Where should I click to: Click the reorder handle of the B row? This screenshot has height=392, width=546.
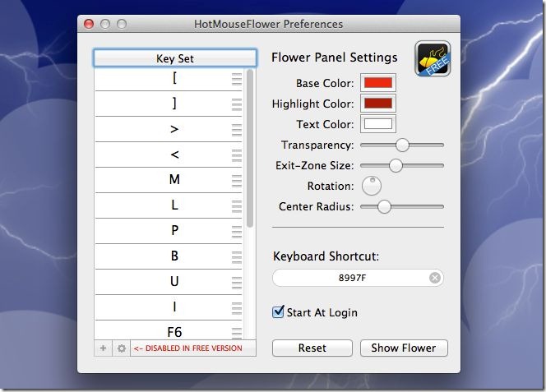click(x=237, y=257)
